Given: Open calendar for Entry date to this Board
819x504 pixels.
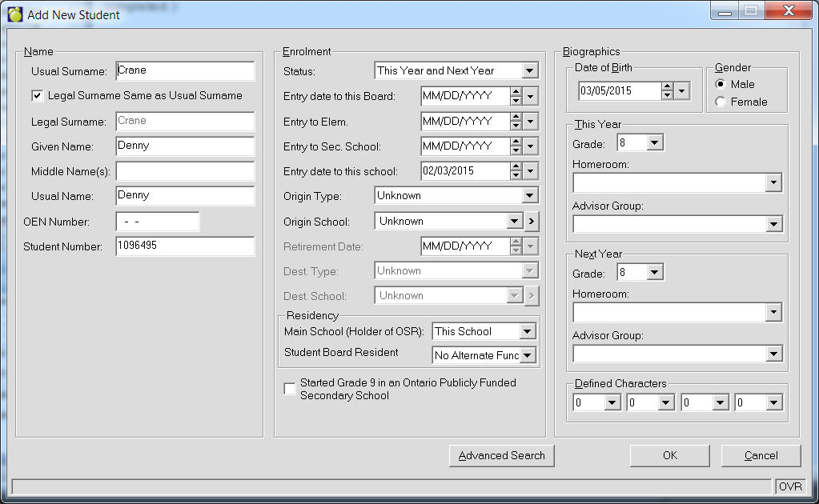Looking at the screenshot, I should coord(531,97).
